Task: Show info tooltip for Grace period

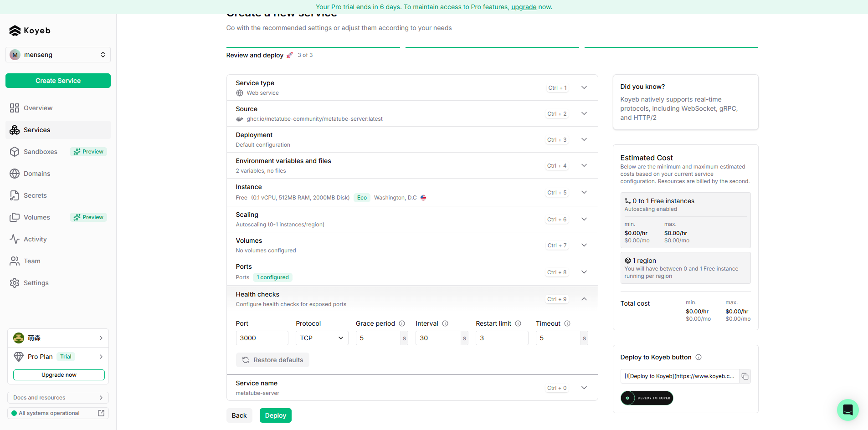Action: pyautogui.click(x=402, y=323)
